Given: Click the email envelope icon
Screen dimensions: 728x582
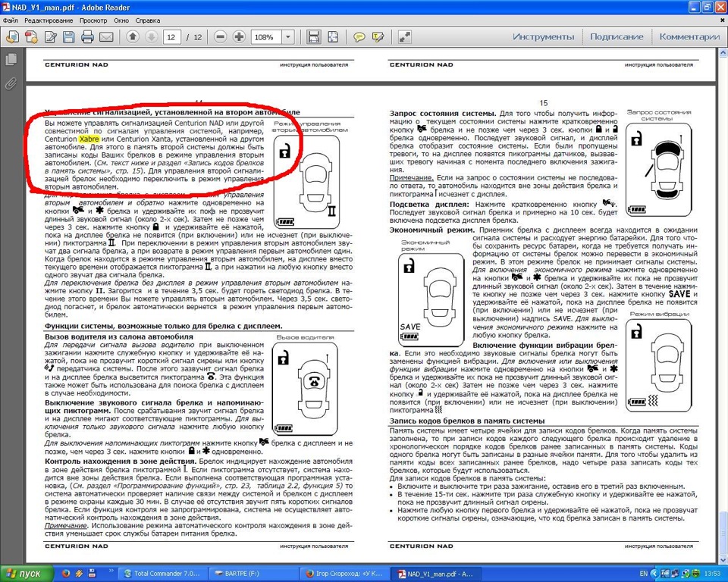Looking at the screenshot, I should (x=106, y=36).
